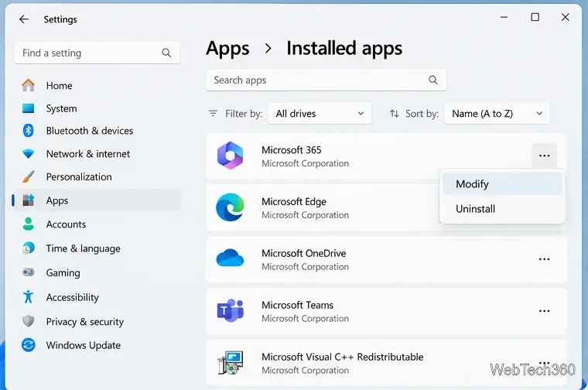Click the Personalization paintbrush icon
Viewport: 588px width, 390px height.
[28, 176]
